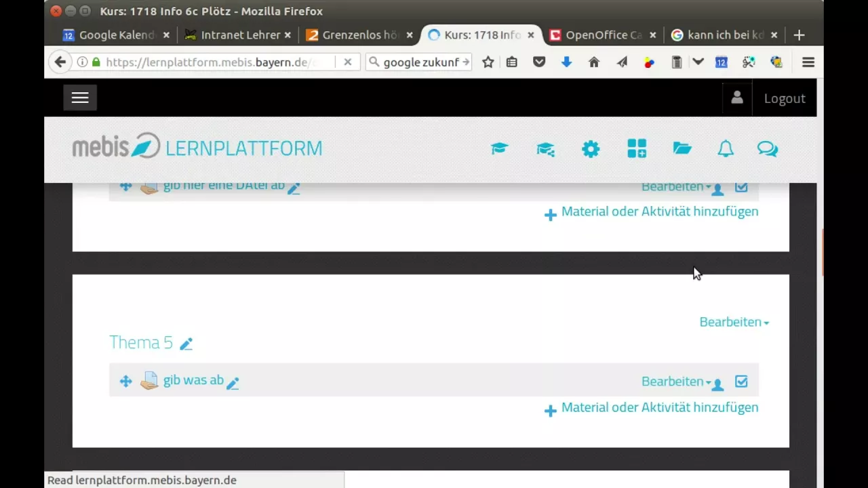Go to the mebis Lernplattform logo home

pyautogui.click(x=197, y=147)
